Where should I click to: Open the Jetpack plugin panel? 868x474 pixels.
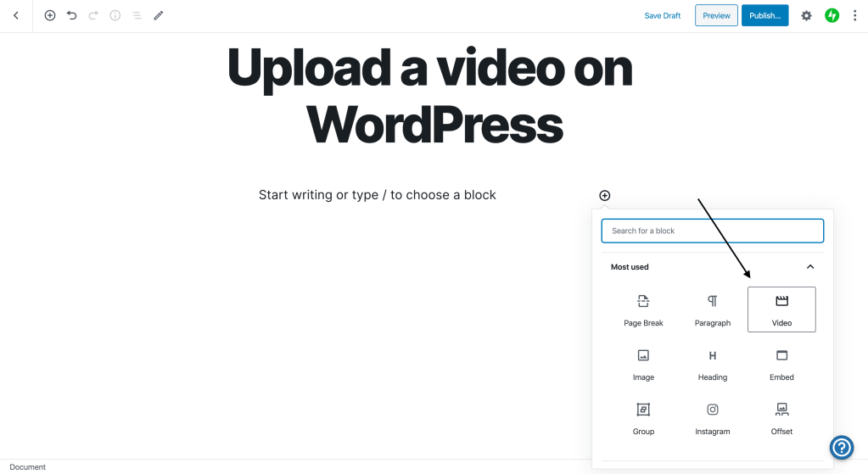(x=832, y=15)
